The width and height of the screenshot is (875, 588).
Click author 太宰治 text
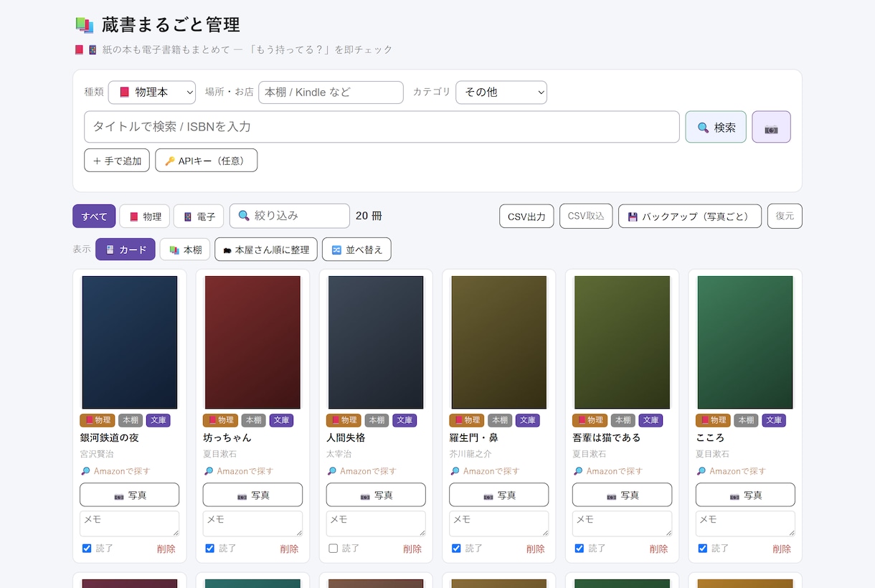(339, 454)
